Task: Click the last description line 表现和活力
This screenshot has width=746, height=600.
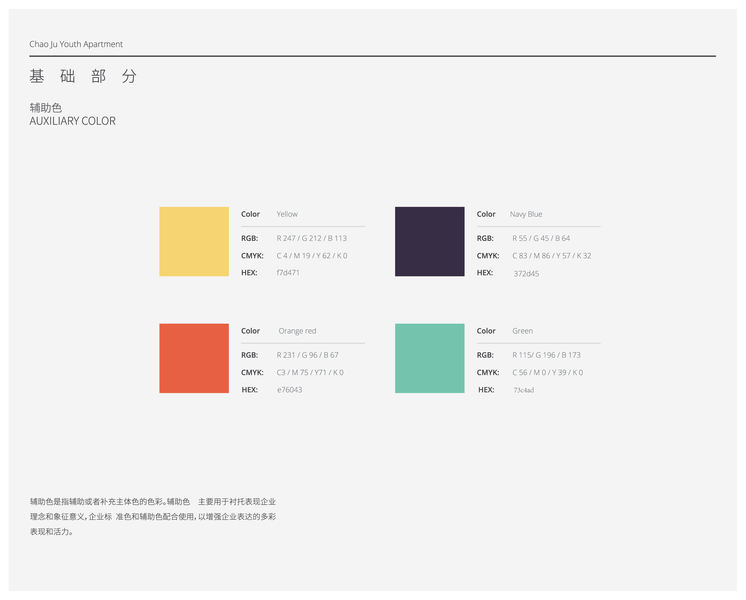Action: pos(52,532)
